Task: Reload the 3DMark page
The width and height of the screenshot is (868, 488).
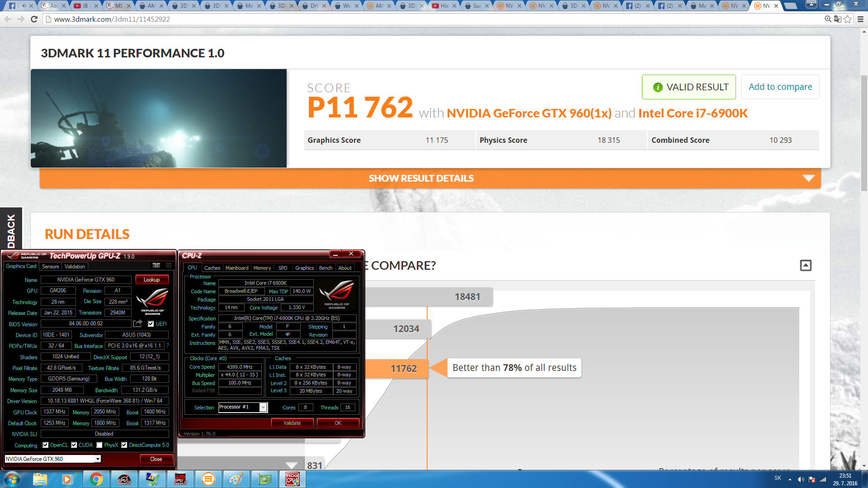Action: (x=34, y=19)
